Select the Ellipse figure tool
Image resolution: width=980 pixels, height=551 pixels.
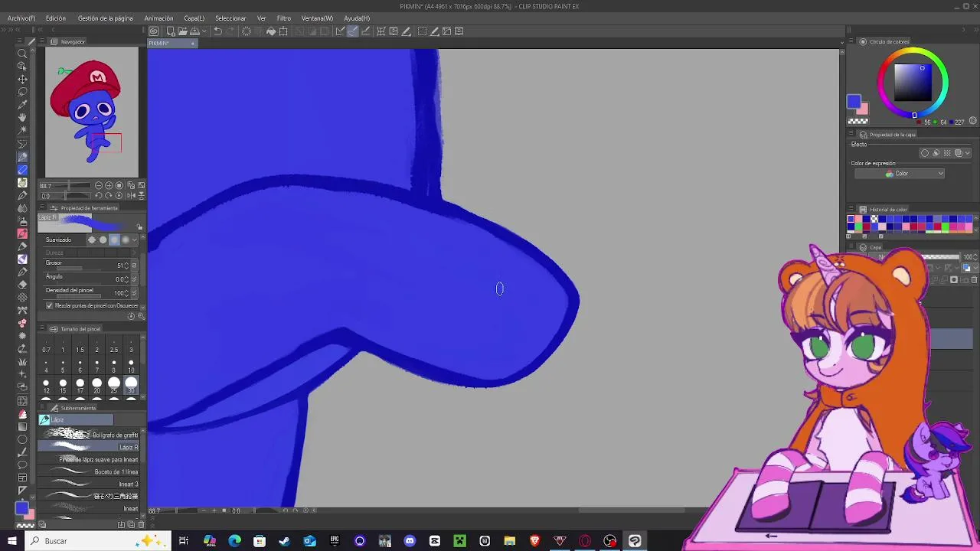click(22, 439)
